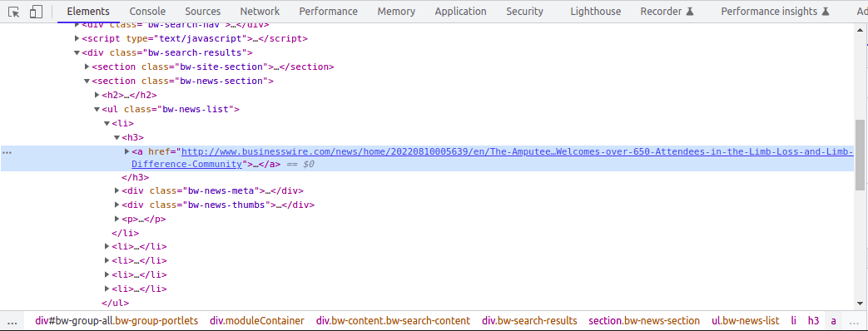Expand the h2 node
Image resolution: width=868 pixels, height=331 pixels.
click(97, 95)
